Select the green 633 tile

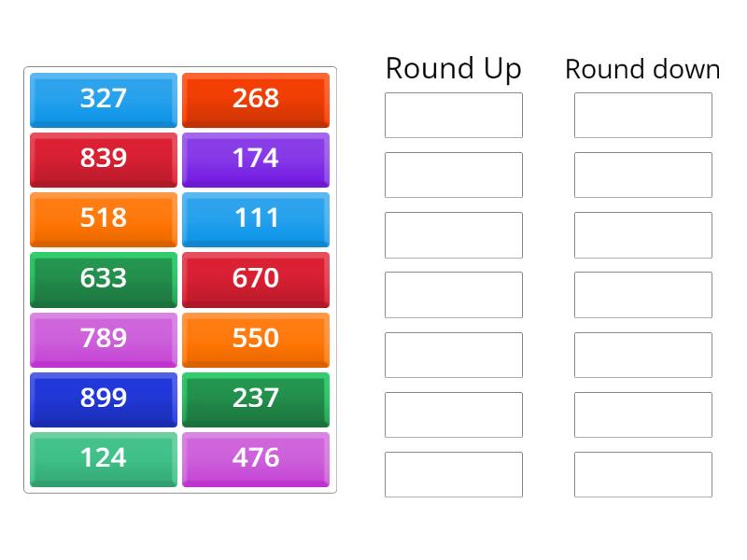pyautogui.click(x=104, y=278)
